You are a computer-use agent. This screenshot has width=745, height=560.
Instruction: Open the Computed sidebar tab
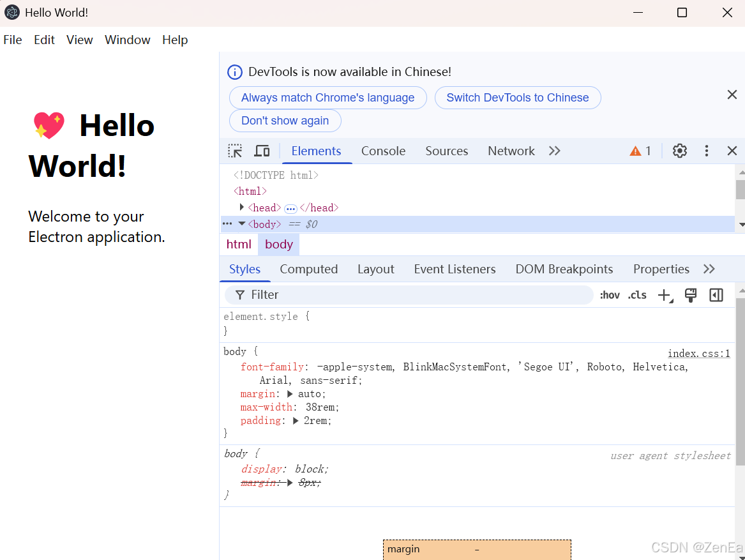309,269
